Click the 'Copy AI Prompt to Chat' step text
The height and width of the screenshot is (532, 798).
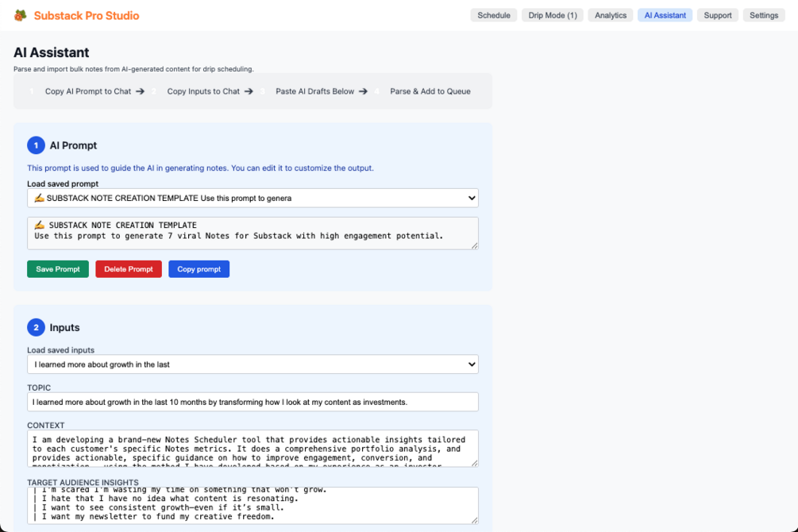(88, 91)
